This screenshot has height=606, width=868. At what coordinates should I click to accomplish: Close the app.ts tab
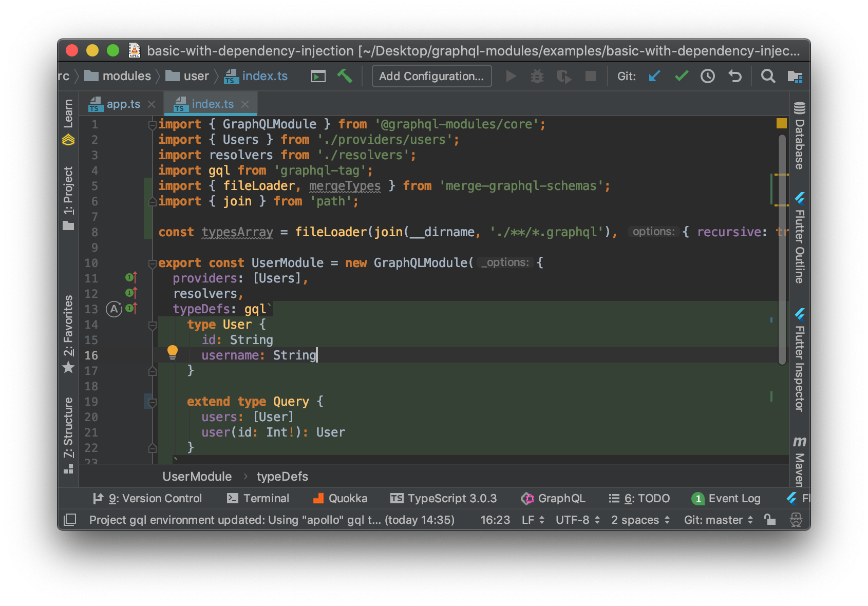pos(152,104)
